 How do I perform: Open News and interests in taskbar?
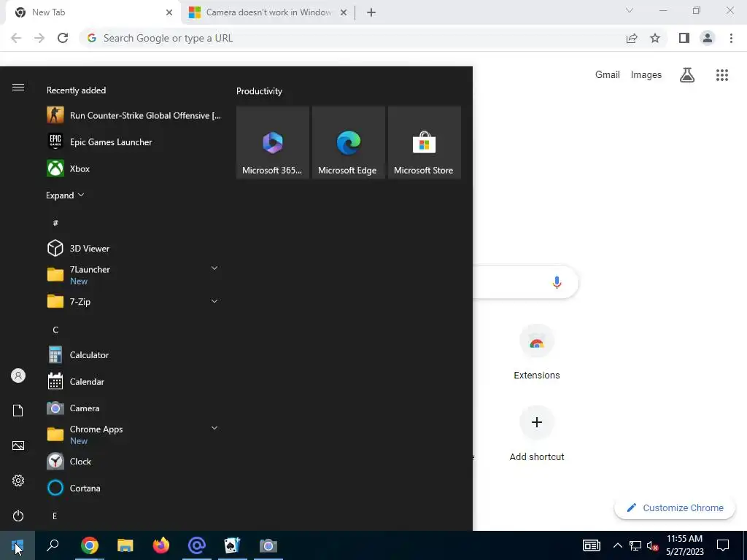591,545
